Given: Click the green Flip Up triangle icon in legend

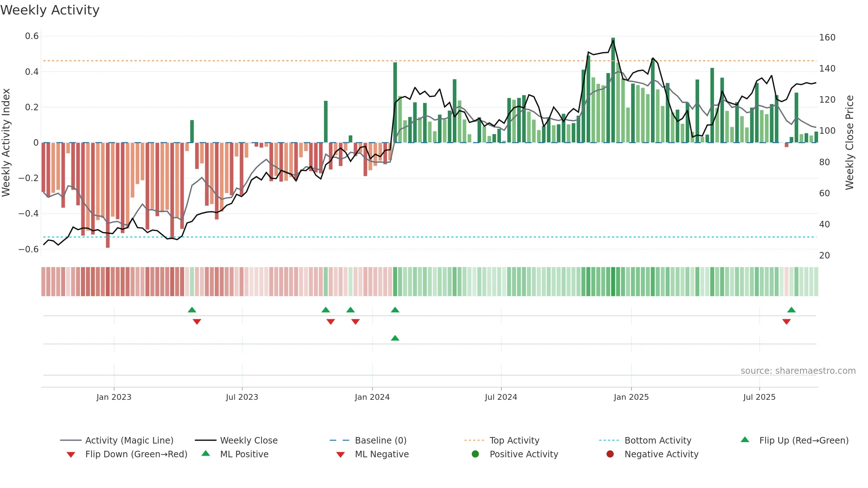Looking at the screenshot, I should [745, 440].
